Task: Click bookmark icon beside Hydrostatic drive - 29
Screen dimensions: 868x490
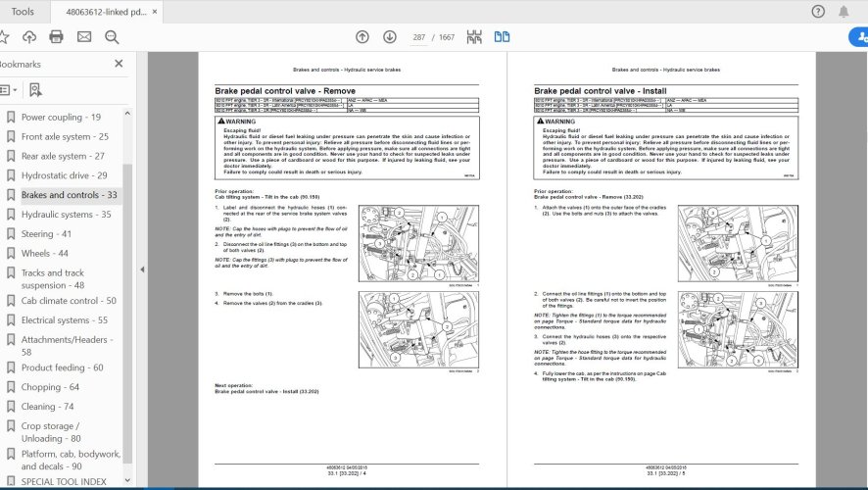Action: coord(11,175)
